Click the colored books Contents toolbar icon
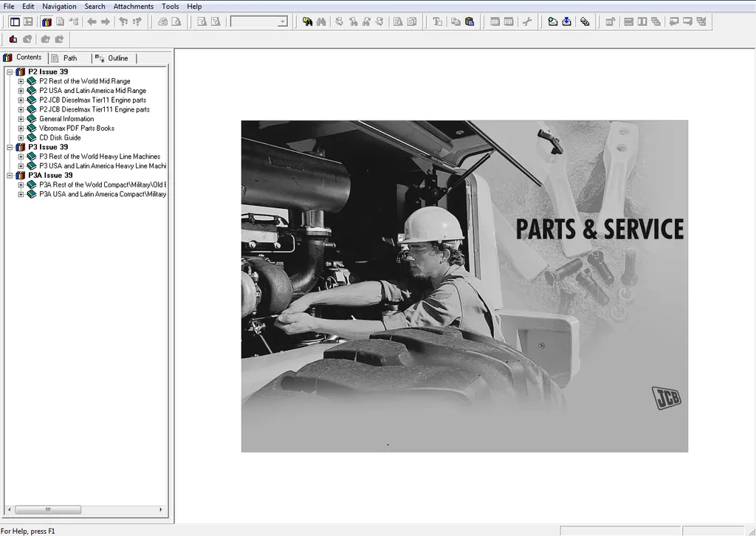Image resolution: width=756 pixels, height=536 pixels. click(47, 21)
